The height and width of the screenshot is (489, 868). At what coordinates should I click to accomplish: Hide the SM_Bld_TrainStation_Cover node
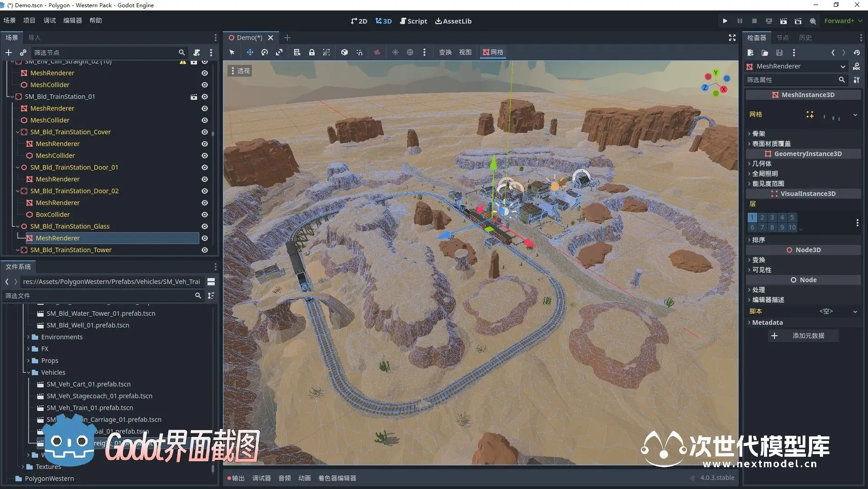tap(205, 132)
